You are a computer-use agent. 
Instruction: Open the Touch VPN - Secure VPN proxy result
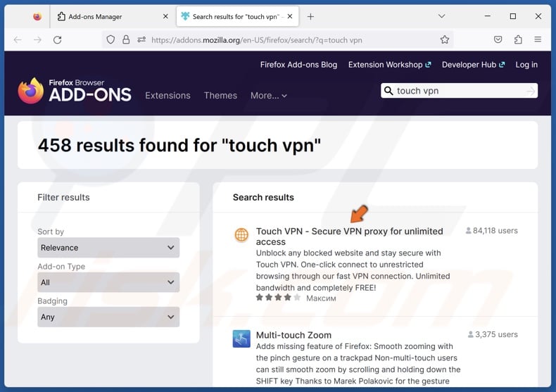[x=349, y=236]
